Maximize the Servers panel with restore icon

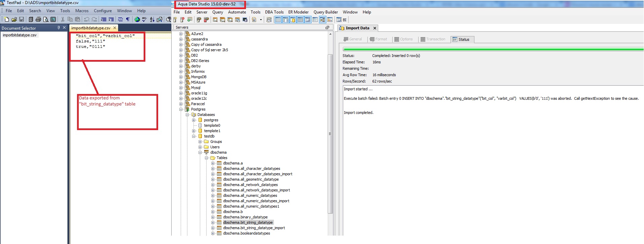point(327,27)
